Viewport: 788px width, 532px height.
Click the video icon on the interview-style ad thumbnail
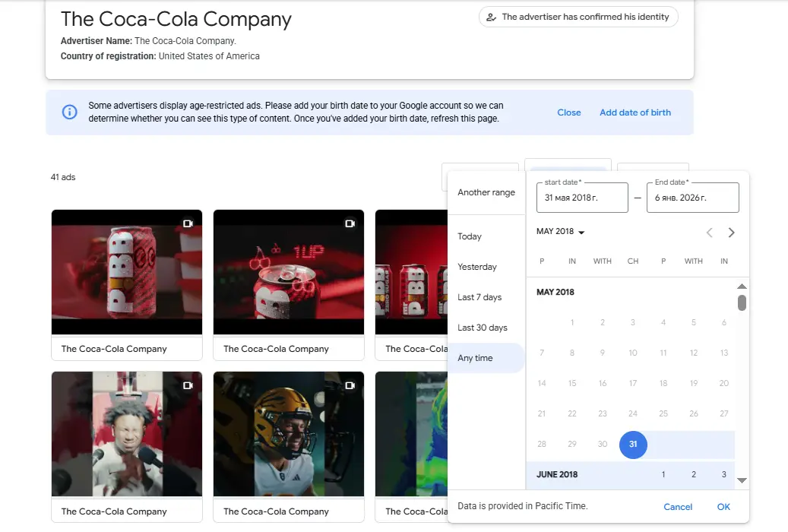[188, 385]
